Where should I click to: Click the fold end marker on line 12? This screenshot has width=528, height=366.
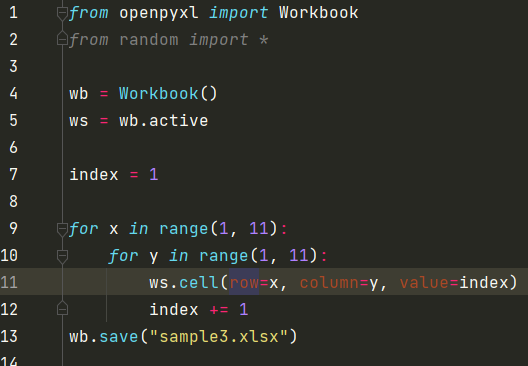[x=62, y=308]
